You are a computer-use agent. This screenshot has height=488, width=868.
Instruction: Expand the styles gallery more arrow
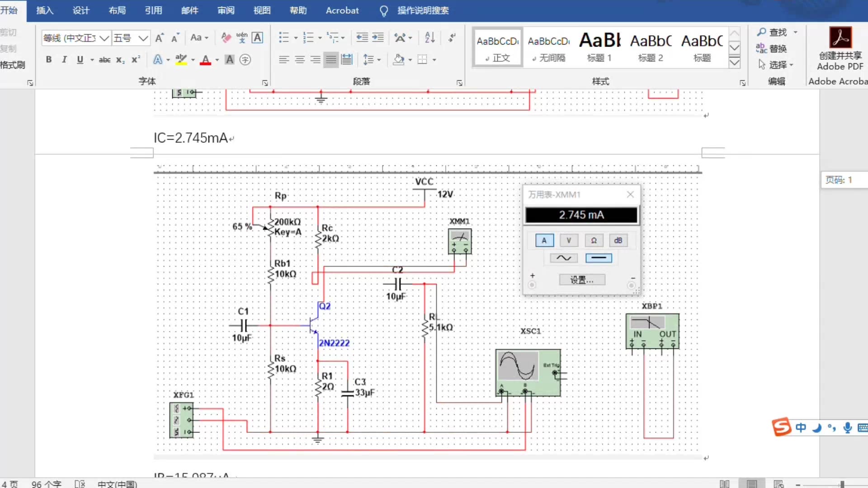[735, 63]
